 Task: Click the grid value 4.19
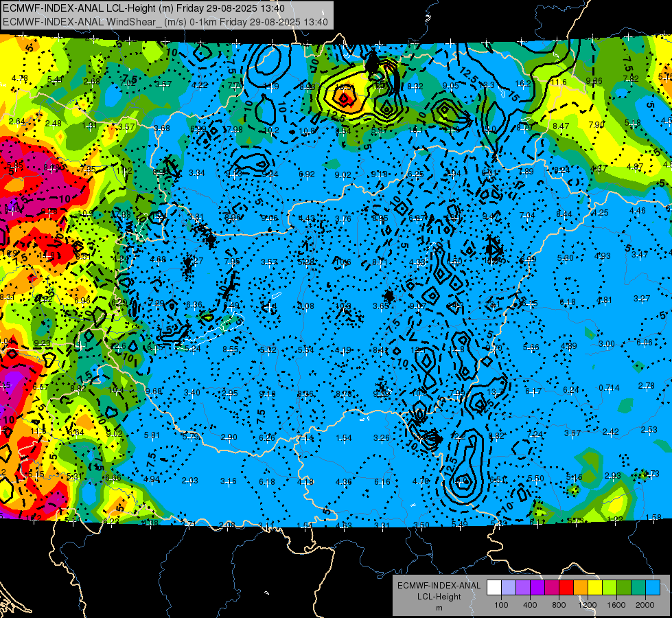coord(344,350)
